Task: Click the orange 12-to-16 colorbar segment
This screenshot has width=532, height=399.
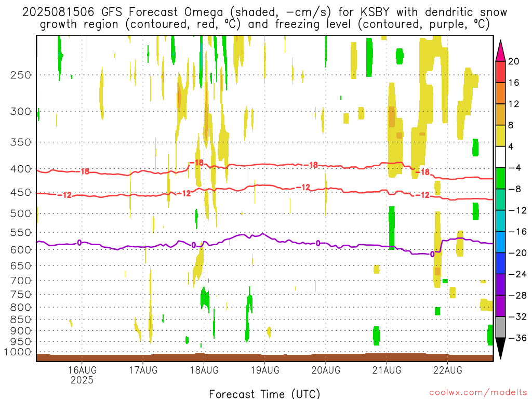Action: [x=500, y=93]
